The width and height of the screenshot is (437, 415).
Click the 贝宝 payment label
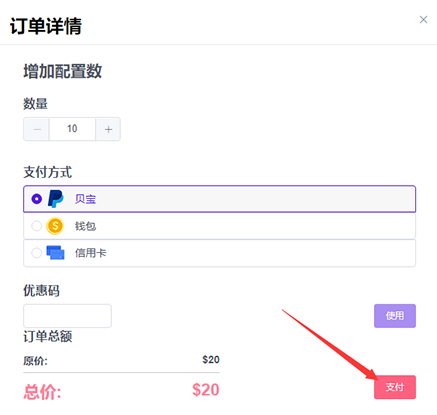tap(85, 199)
